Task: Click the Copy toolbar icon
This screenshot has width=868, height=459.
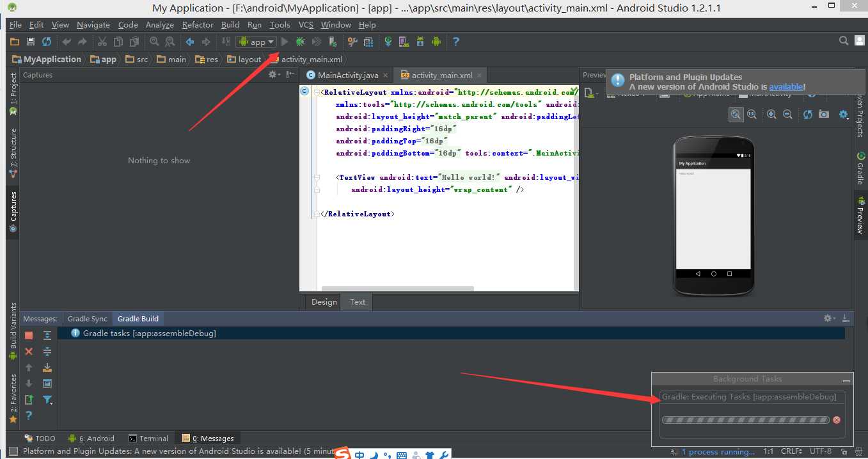Action: 118,42
